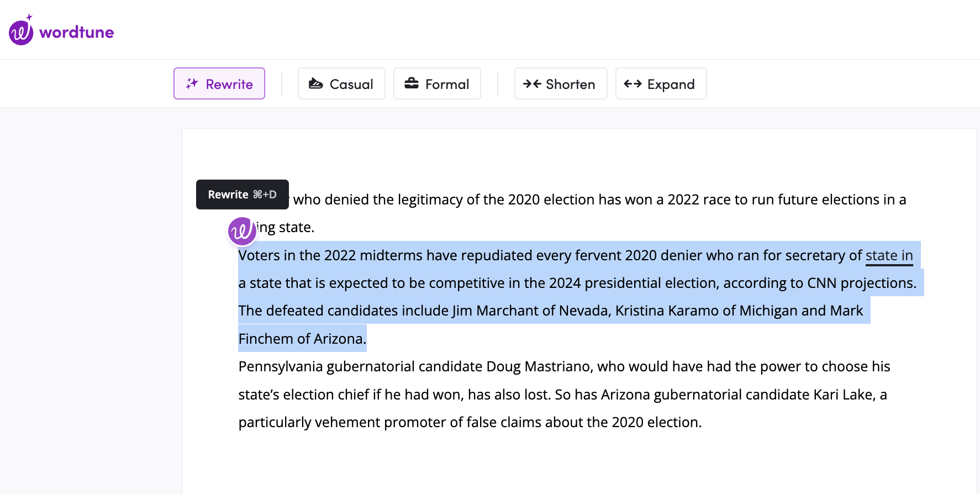Click the sparkle icon on Rewrite button
Viewport: 980px width, 494px height.
tap(192, 83)
